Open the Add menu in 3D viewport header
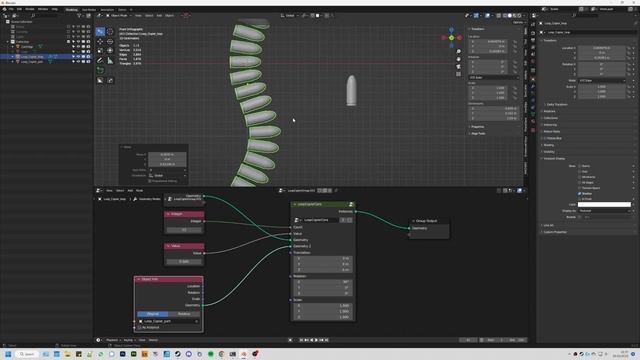640x360 pixels. coord(159,16)
